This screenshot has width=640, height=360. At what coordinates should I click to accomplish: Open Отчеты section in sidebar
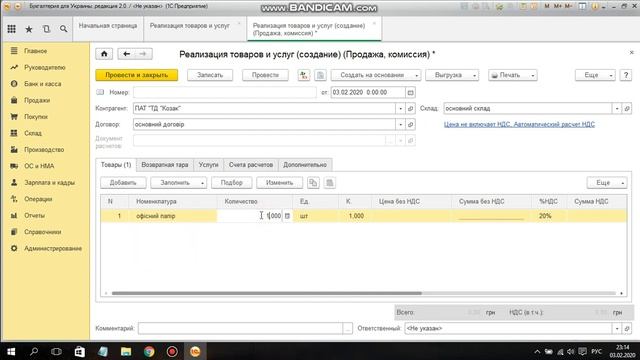34,216
